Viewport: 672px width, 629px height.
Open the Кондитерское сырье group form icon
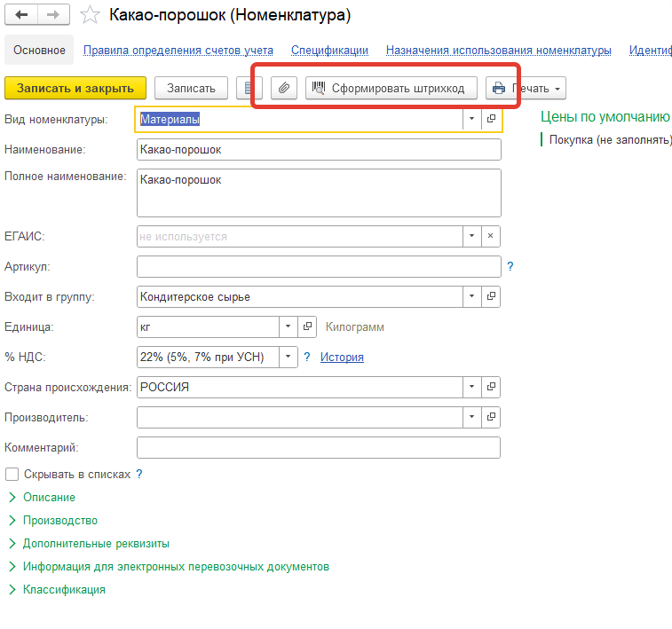click(491, 296)
